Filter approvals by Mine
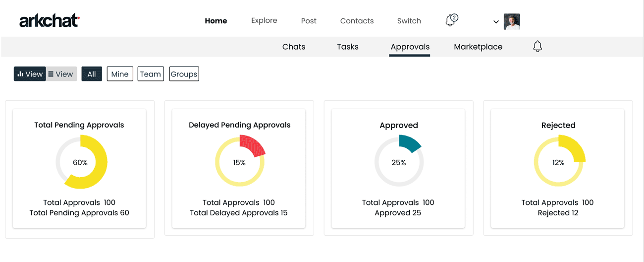The height and width of the screenshot is (262, 644). pyautogui.click(x=120, y=74)
